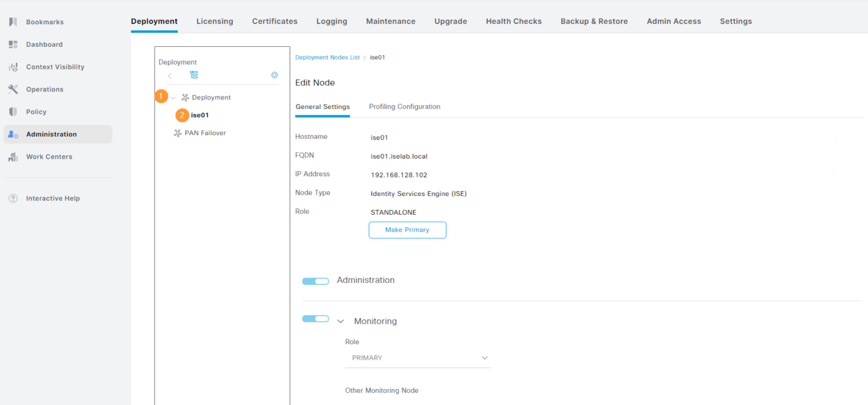Switch to Profiling Configuration tab
The image size is (868, 405).
(x=405, y=106)
